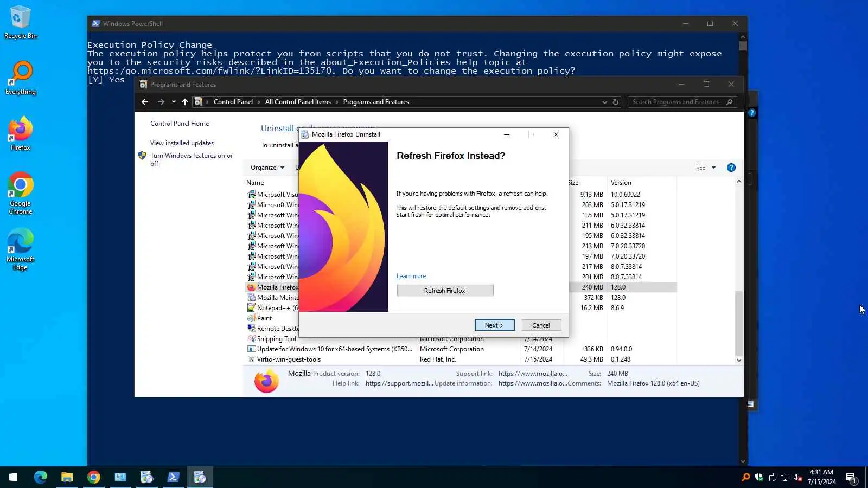Open the blue Help icon beside the view options
868x488 pixels.
(x=731, y=168)
